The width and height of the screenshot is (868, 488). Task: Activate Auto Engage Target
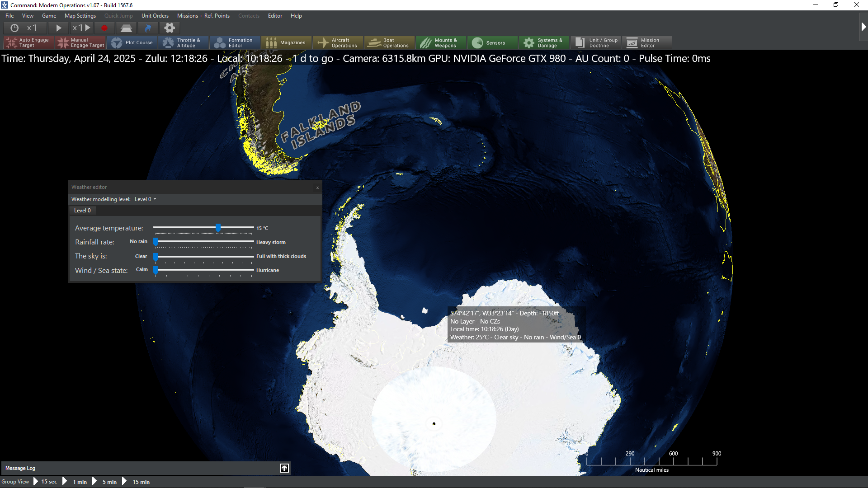pos(29,42)
